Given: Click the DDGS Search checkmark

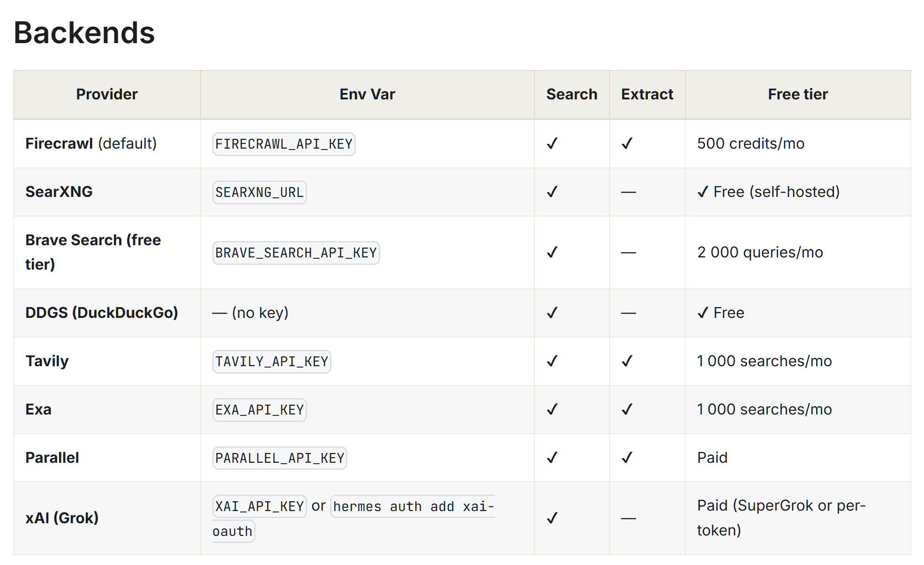Looking at the screenshot, I should pyautogui.click(x=552, y=313).
